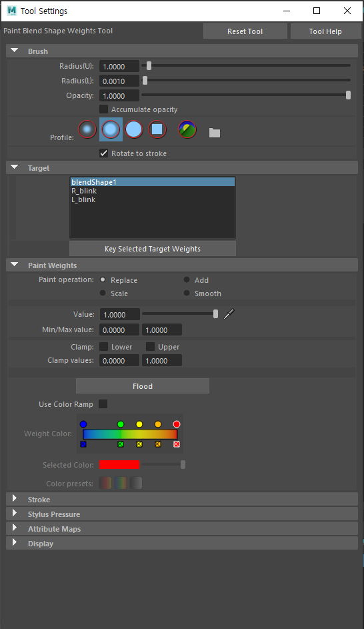Choose the second color preset swatch
Viewport: 364px width, 629px height.
click(121, 483)
